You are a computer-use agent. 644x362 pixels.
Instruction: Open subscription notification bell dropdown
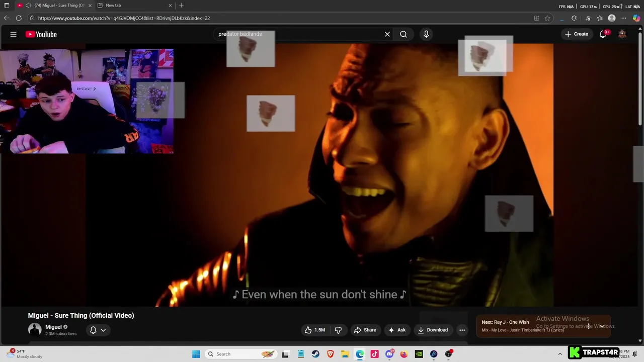pos(98,330)
